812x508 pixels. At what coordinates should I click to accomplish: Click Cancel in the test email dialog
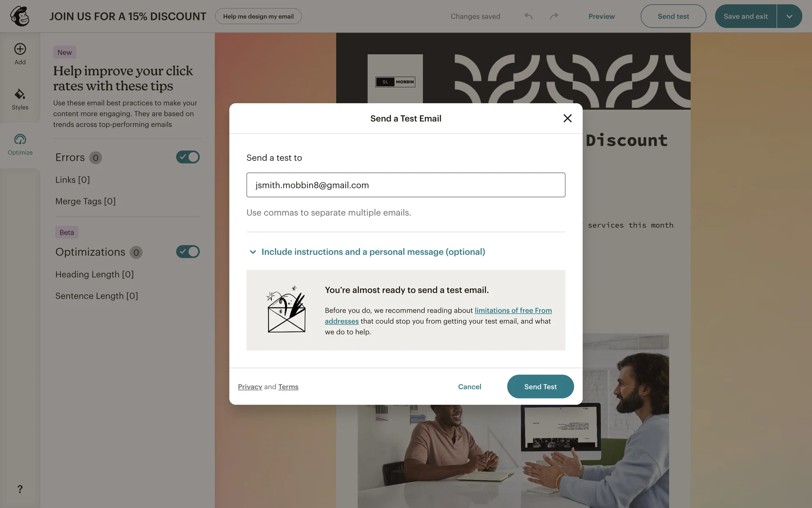(469, 387)
